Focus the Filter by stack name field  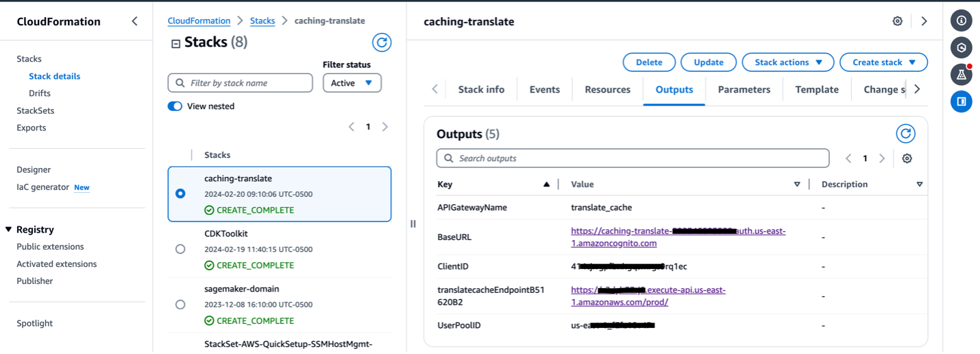click(x=241, y=83)
